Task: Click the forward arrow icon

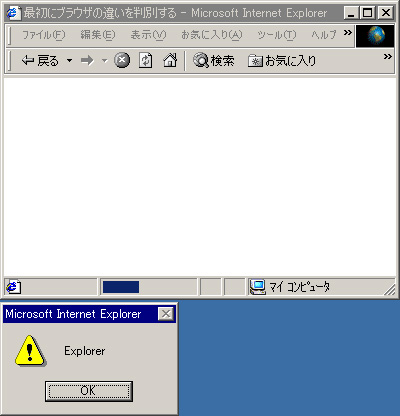Action: coord(87,61)
